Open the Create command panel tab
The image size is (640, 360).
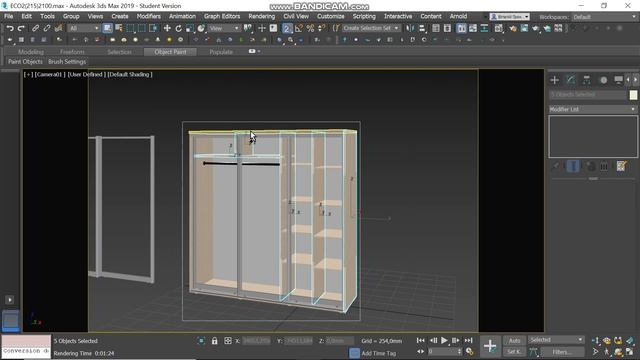point(554,80)
